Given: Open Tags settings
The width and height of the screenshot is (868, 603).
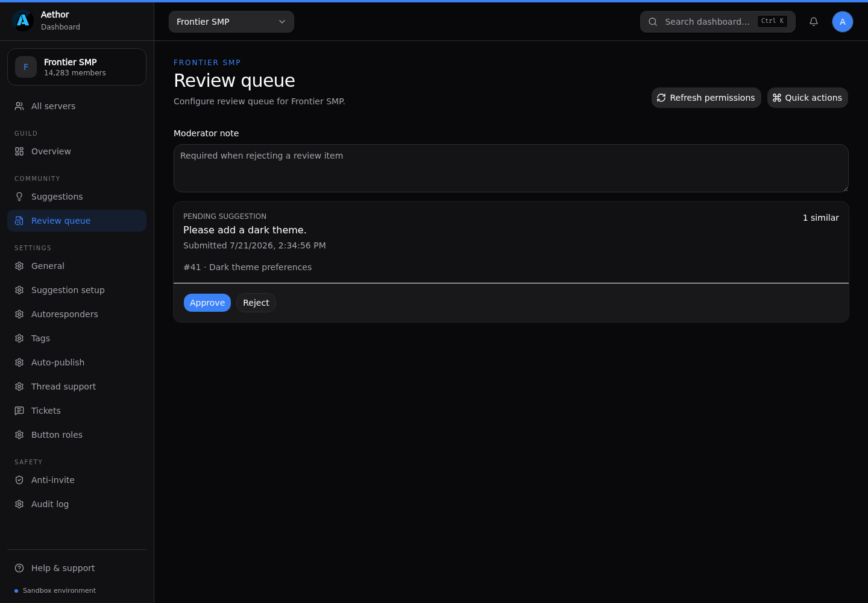Looking at the screenshot, I should tap(77, 338).
